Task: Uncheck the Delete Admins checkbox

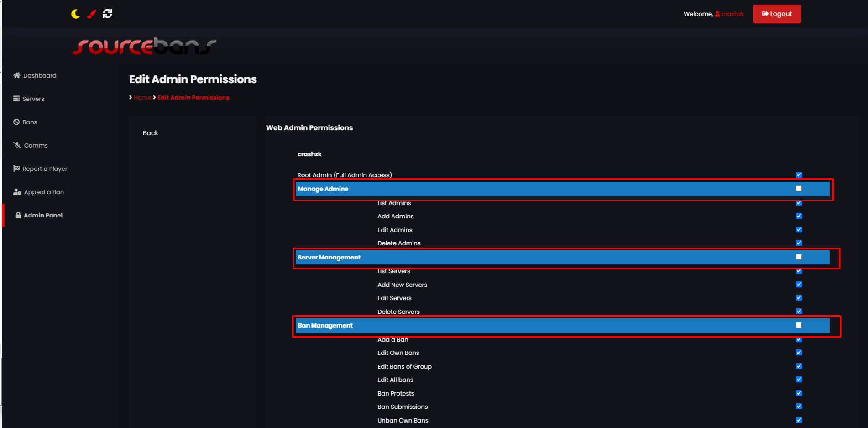Action: [799, 243]
